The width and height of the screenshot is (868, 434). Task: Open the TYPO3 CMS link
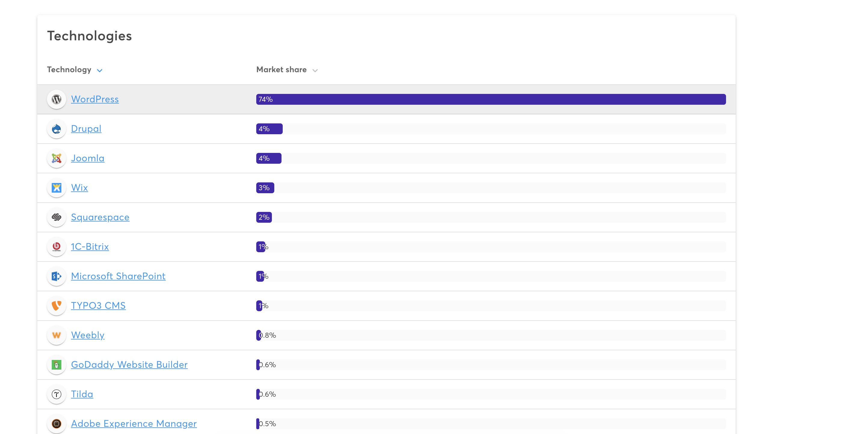98,306
